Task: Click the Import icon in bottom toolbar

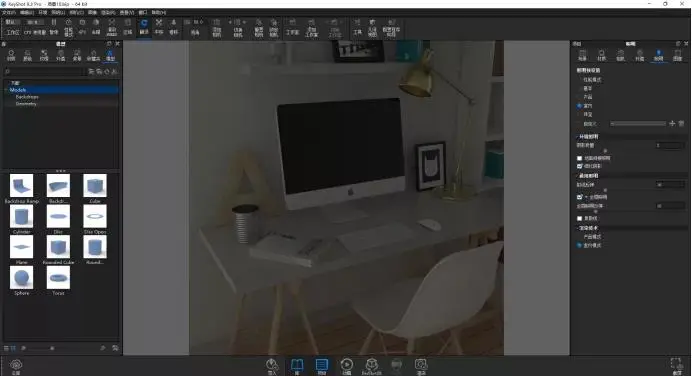Action: coord(272,366)
